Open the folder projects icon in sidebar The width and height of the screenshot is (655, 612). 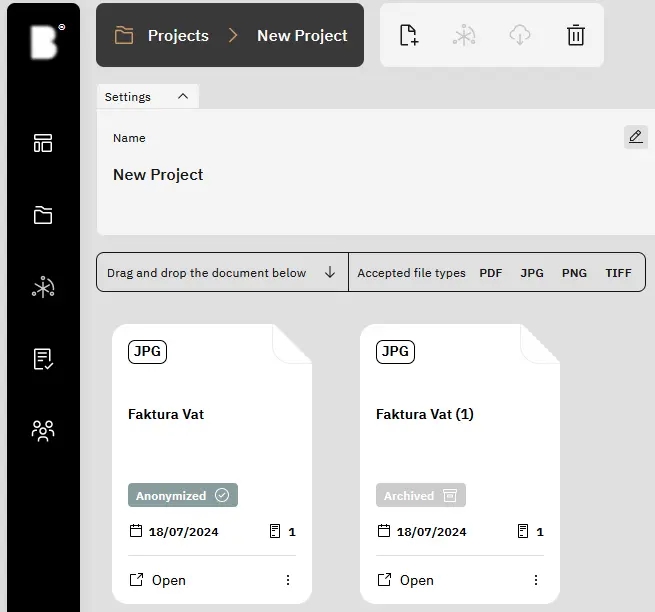[x=43, y=215]
